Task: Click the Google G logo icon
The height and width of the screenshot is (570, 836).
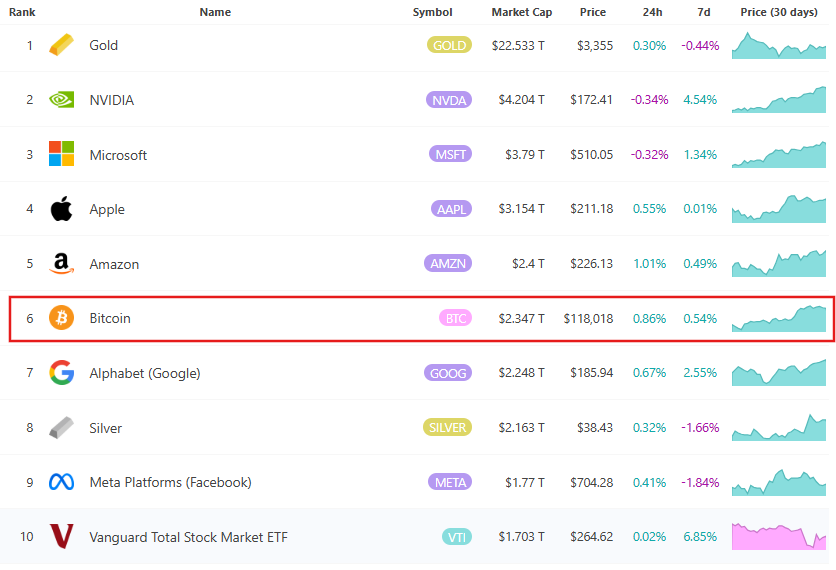Action: (61, 373)
